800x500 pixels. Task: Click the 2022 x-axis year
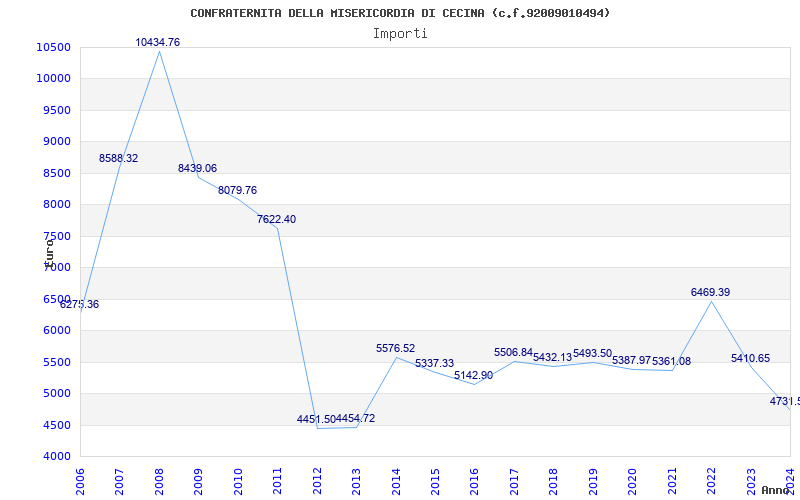[711, 482]
